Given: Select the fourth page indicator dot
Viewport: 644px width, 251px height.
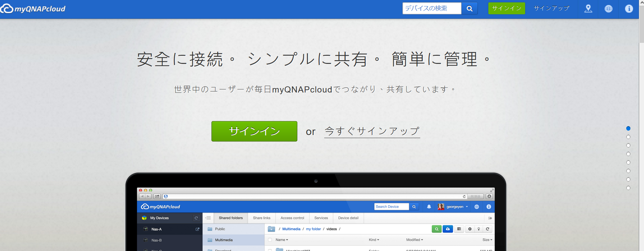Looking at the screenshot, I should 628,154.
